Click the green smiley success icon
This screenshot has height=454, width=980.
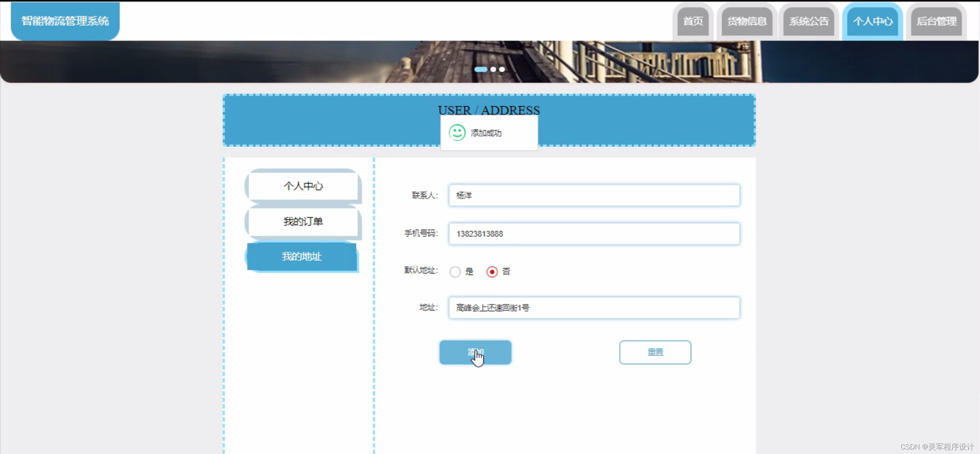click(x=457, y=133)
